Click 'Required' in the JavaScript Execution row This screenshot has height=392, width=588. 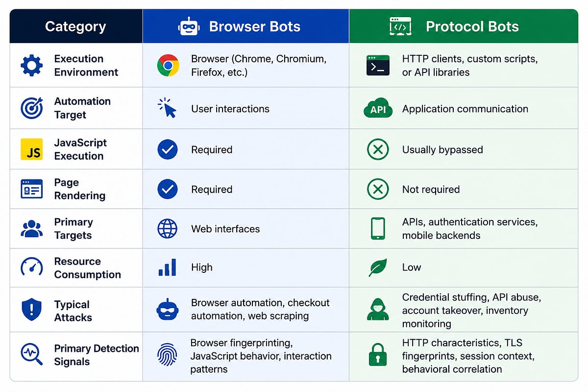pos(212,149)
